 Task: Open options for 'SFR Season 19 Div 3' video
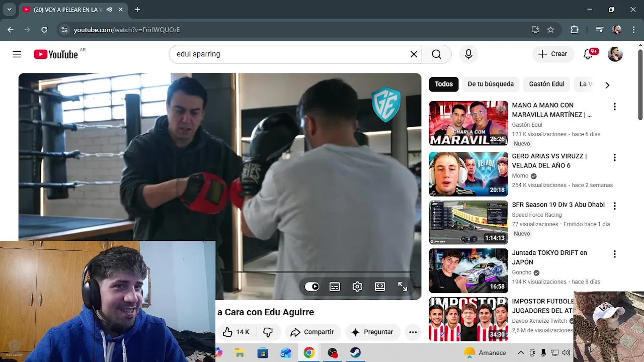pyautogui.click(x=614, y=206)
